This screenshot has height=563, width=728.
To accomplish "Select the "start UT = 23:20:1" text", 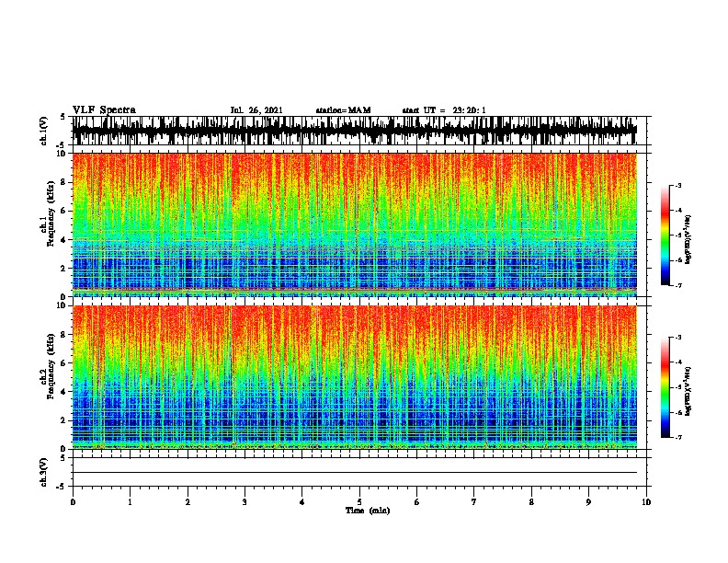I will coord(444,110).
